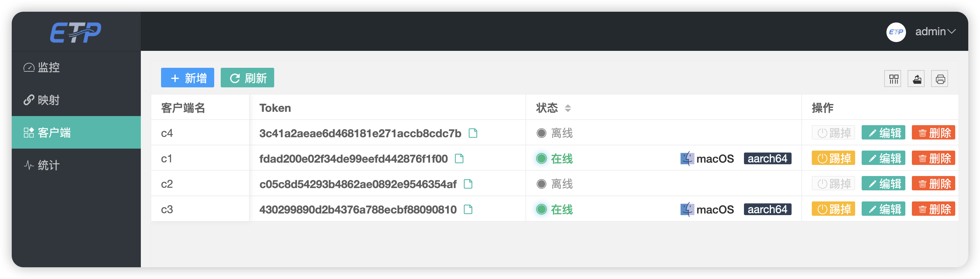Viewport: 980px width, 279px height.
Task: Edit client c4 using 编辑
Action: pyautogui.click(x=883, y=133)
